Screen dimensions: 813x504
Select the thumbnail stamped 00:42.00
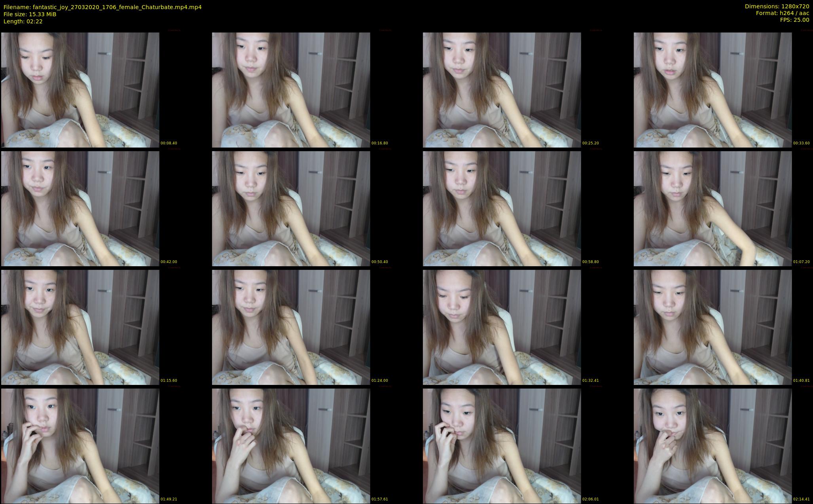coord(80,208)
